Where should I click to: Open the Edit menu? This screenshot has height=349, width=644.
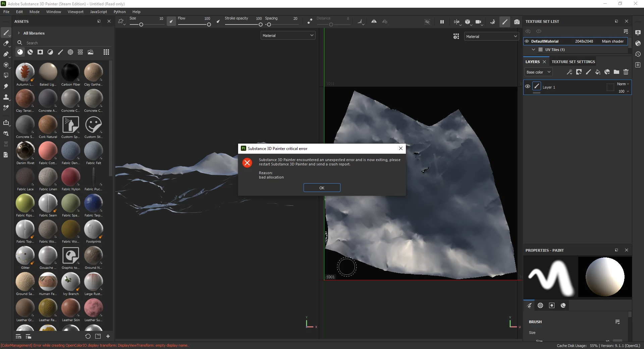[x=19, y=12]
